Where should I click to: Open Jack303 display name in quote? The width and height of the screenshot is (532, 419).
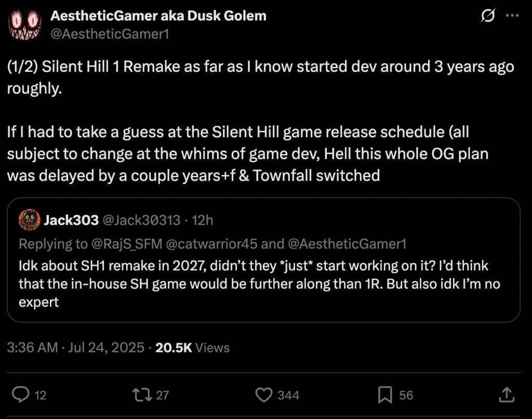point(71,220)
